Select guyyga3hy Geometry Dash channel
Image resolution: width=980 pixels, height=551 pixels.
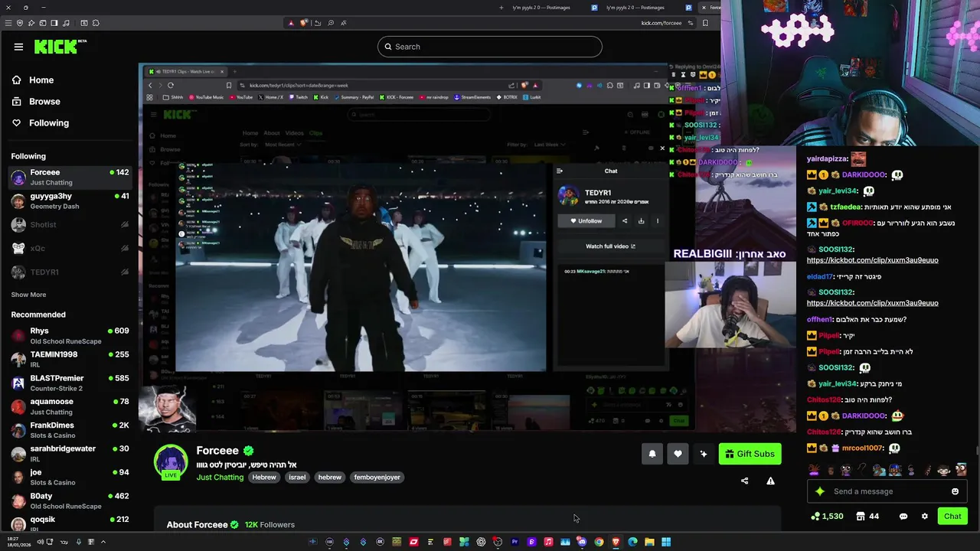[70, 201]
